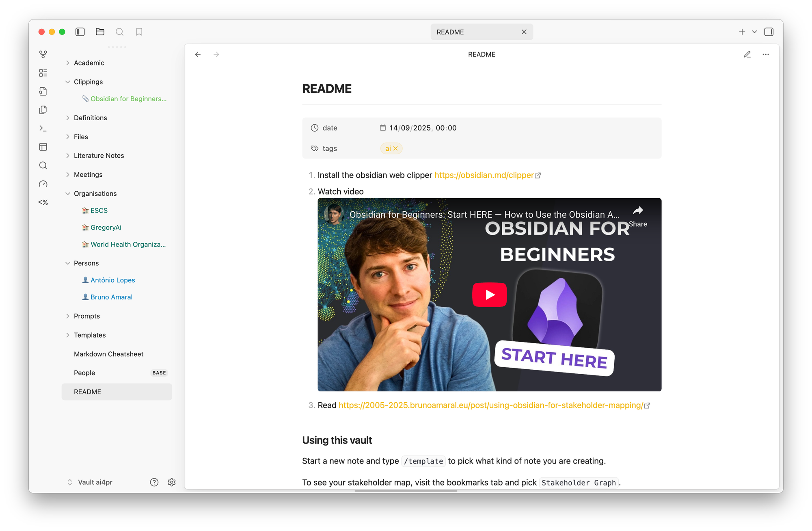This screenshot has height=531, width=812.
Task: Switch to editing mode pencil icon
Action: pyautogui.click(x=747, y=54)
